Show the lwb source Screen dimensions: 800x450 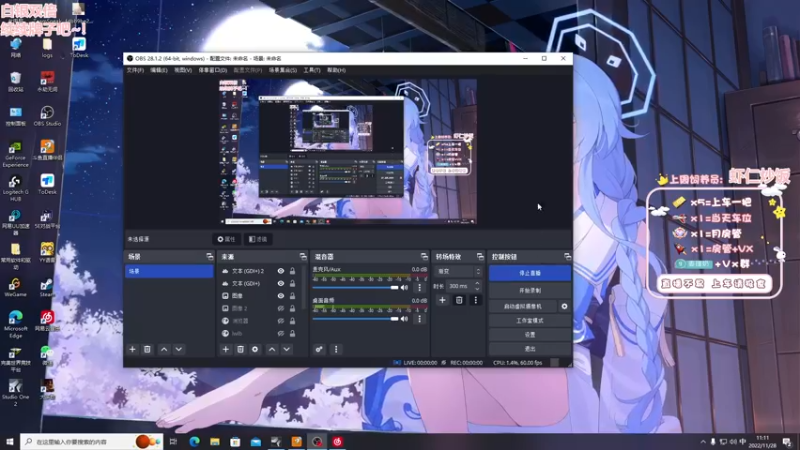[x=281, y=333]
